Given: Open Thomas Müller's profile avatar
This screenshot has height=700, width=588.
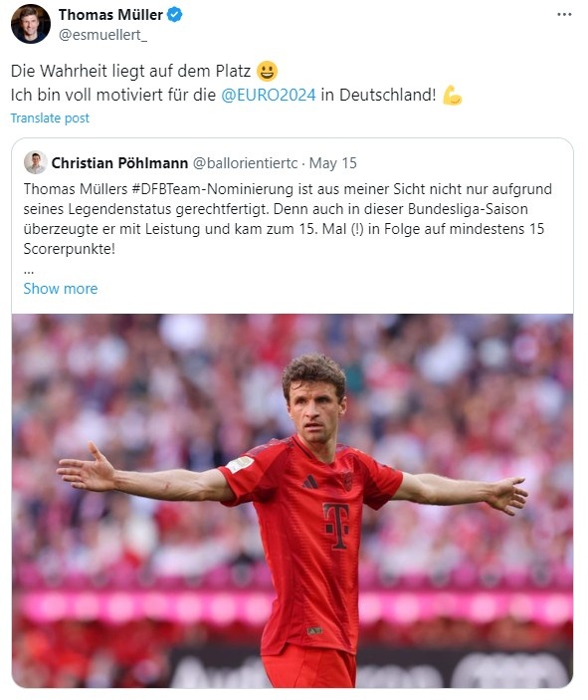Looking at the screenshot, I should tap(30, 24).
